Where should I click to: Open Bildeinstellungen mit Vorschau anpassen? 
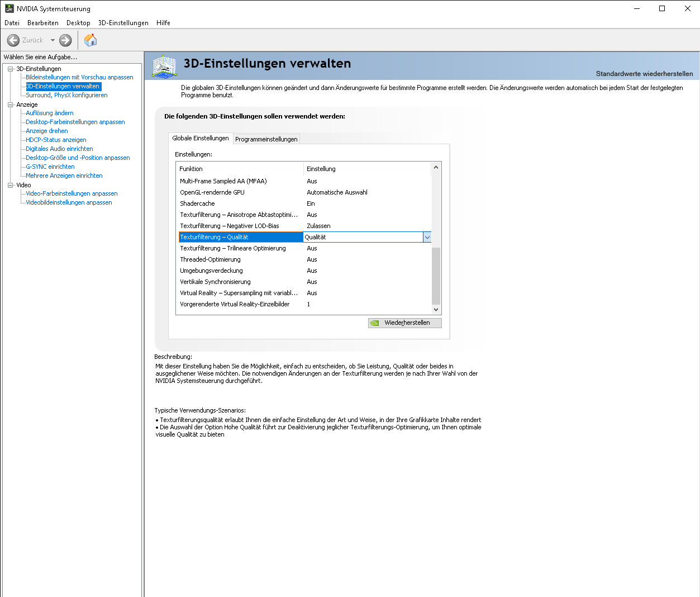tap(79, 77)
